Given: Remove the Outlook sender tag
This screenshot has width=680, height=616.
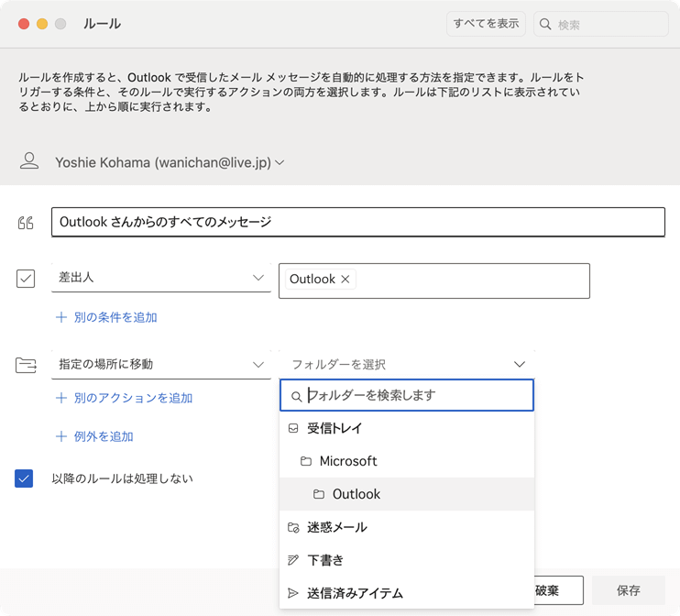Looking at the screenshot, I should 345,280.
